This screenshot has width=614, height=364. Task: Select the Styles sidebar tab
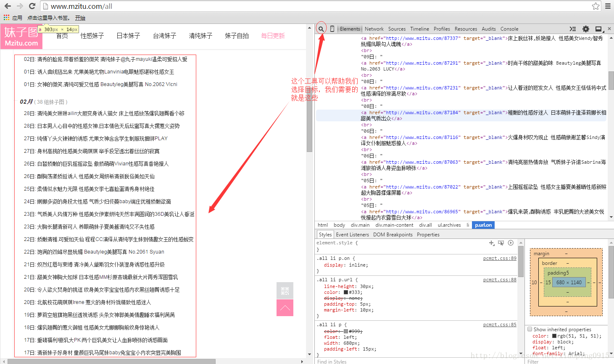(x=325, y=235)
